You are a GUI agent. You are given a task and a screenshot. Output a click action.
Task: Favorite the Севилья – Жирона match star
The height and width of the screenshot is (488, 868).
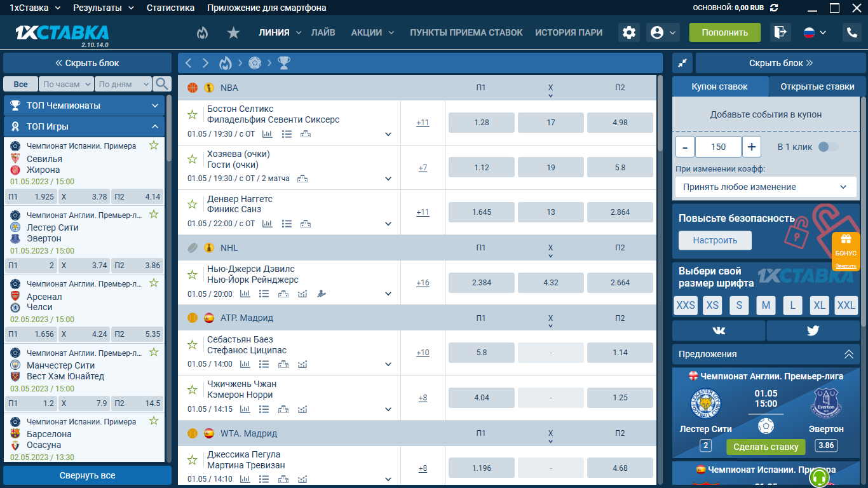pyautogui.click(x=153, y=146)
